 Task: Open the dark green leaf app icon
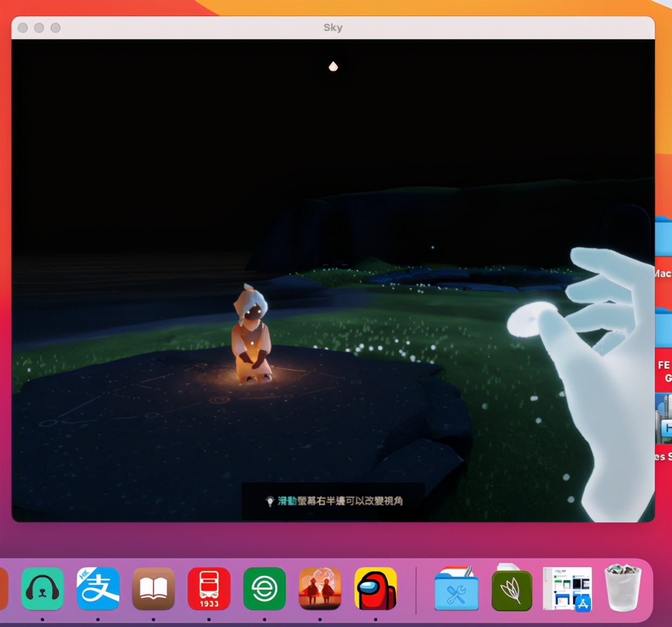coord(512,589)
